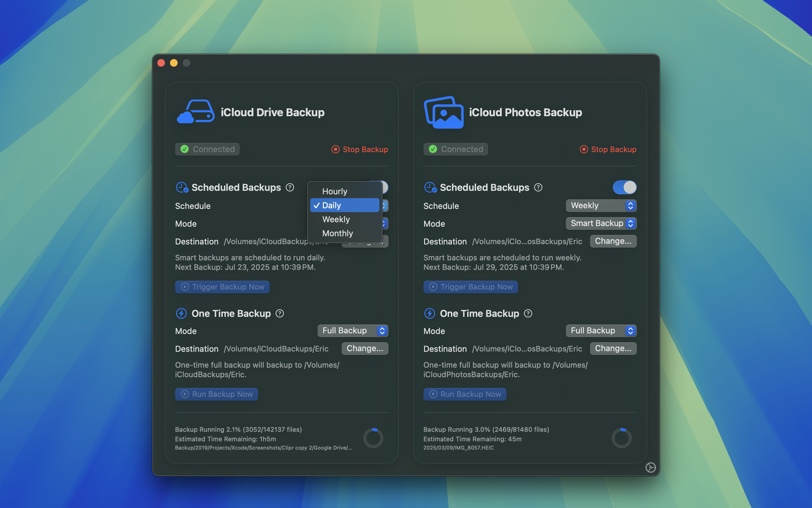
Task: Open help for Drive One Time Backup
Action: click(x=280, y=313)
